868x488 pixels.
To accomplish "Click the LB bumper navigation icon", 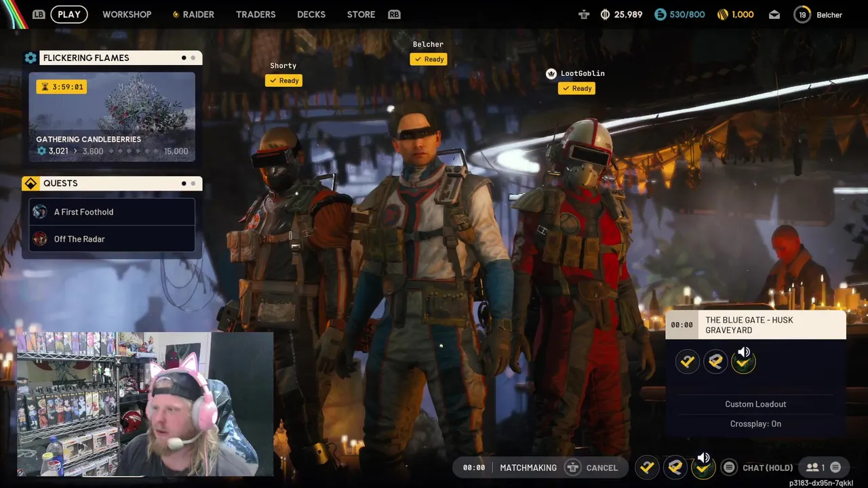I will click(x=39, y=14).
